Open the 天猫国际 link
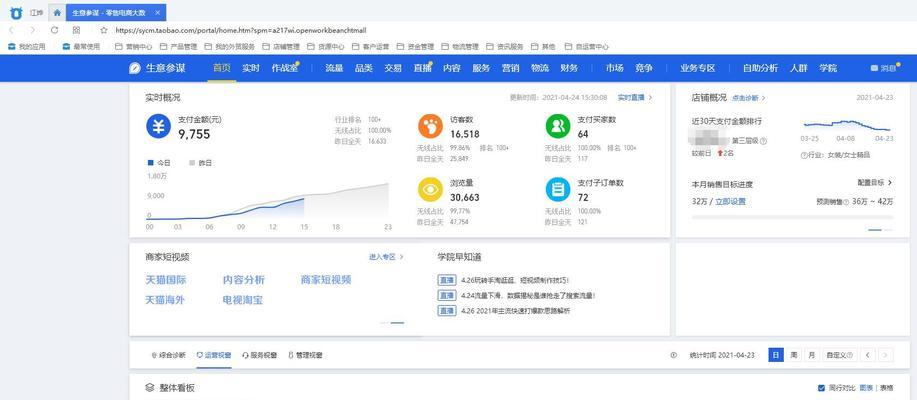Image resolution: width=917 pixels, height=400 pixels. [166, 280]
